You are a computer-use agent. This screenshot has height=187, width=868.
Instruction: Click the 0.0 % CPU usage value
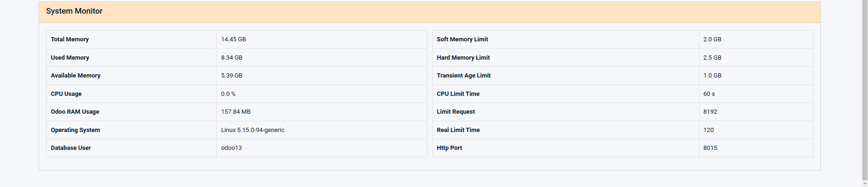point(228,94)
